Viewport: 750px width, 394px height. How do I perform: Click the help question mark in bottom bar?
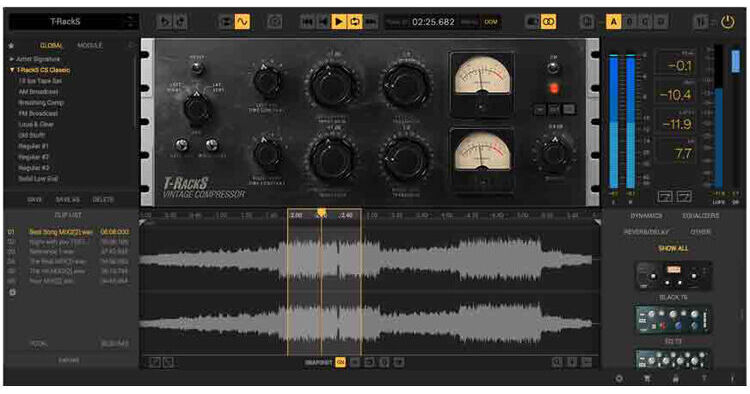click(704, 378)
